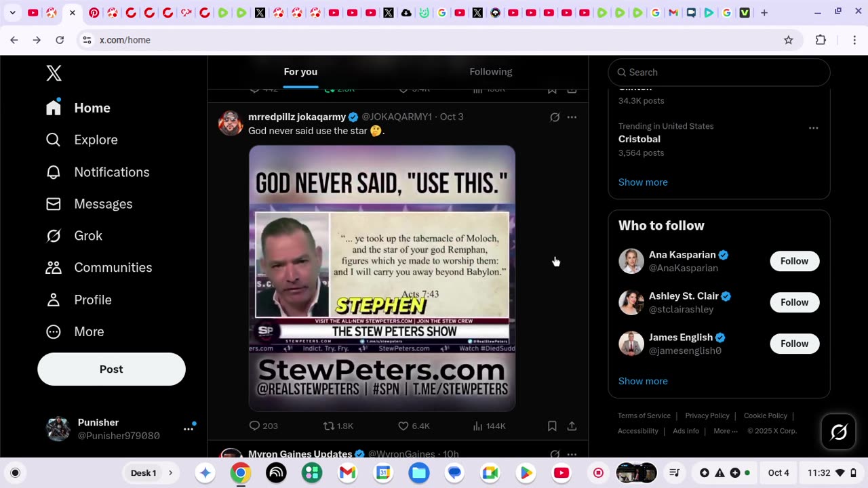The width and height of the screenshot is (868, 488).
Task: Open new browser tab plus button
Action: tap(764, 13)
